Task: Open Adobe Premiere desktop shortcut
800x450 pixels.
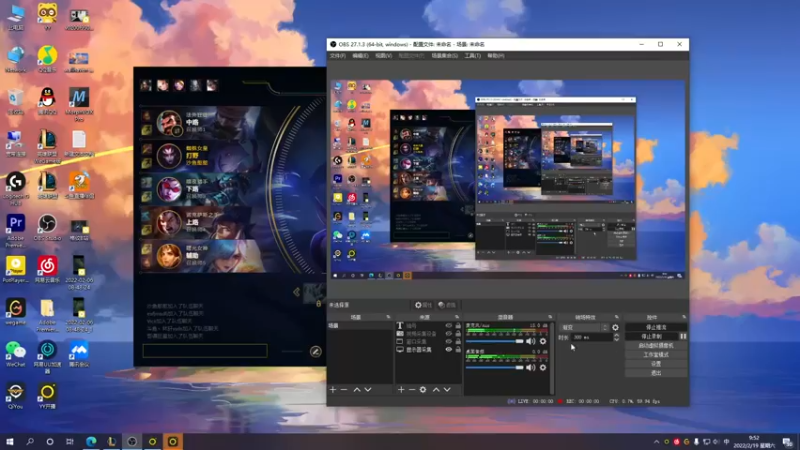Action: pos(15,230)
